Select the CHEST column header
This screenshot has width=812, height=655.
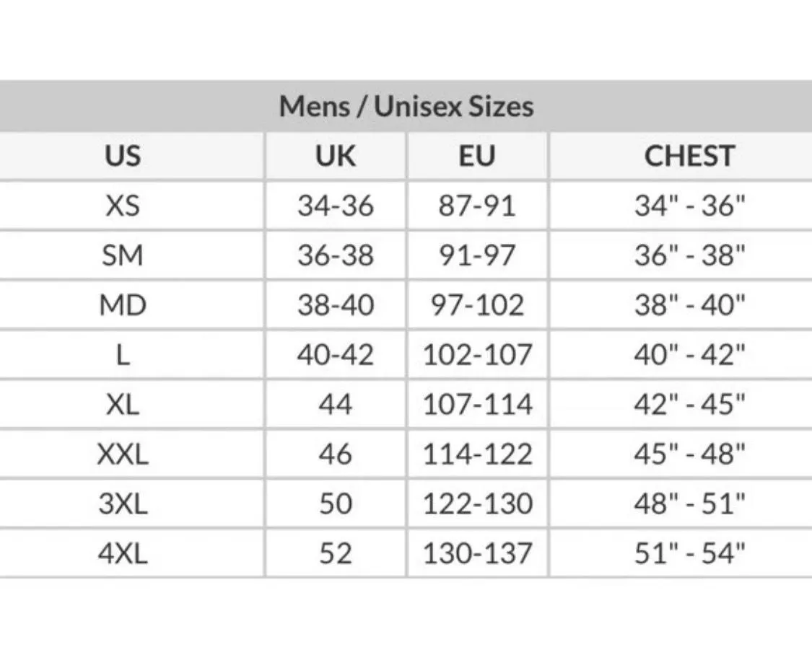pyautogui.click(x=689, y=156)
